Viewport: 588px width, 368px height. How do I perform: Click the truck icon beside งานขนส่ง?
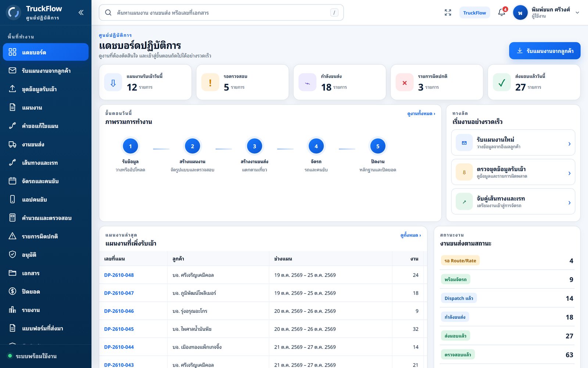12,144
